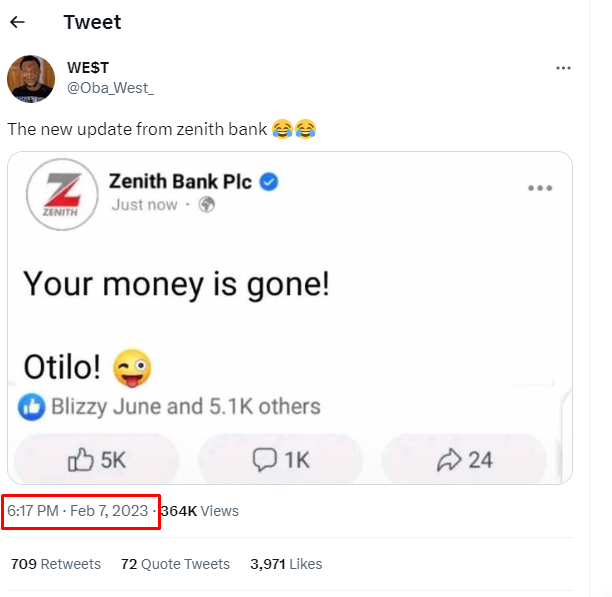This screenshot has height=597, width=612.
Task: Open the tweet timestamp 6:17 PM Feb 7, 2023
Action: 78,511
